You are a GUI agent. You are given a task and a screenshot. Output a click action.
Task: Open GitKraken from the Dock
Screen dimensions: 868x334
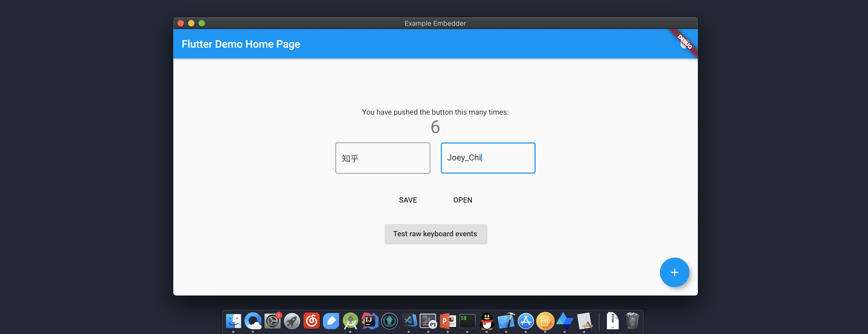(389, 321)
